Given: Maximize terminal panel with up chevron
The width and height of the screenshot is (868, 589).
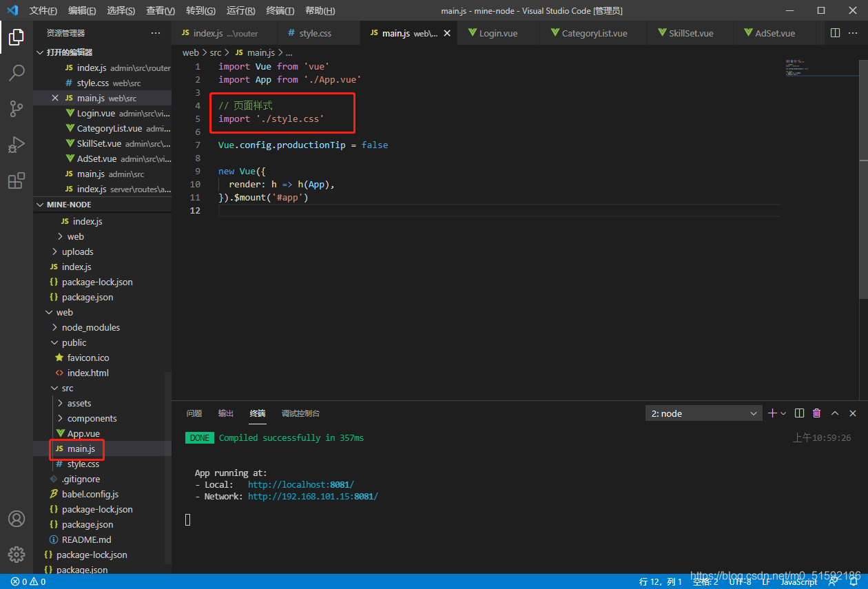Looking at the screenshot, I should coord(835,413).
